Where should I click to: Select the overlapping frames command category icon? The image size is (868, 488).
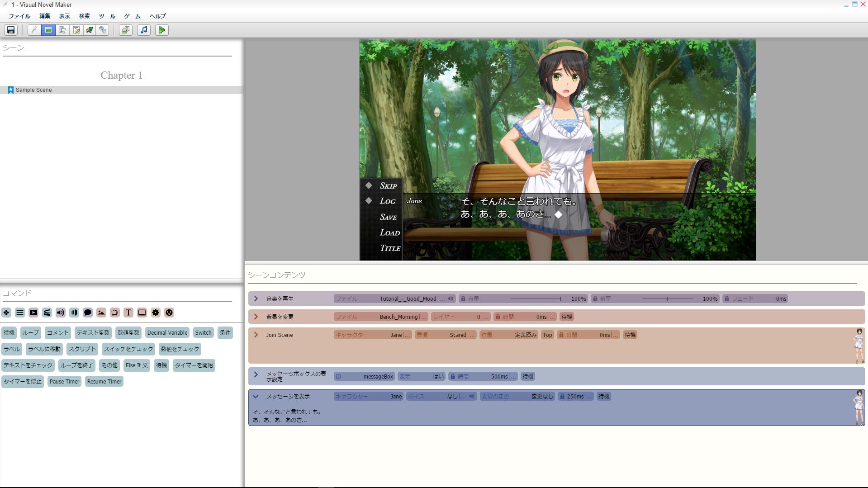(115, 313)
